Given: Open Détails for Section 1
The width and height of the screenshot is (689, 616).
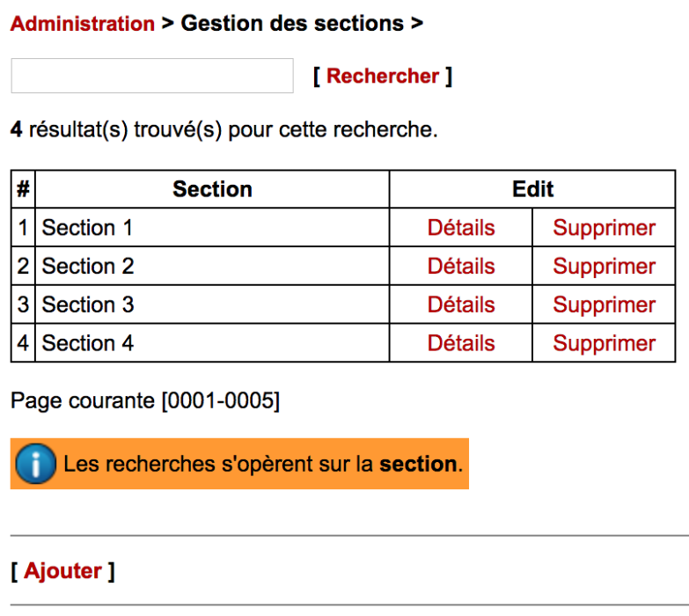Looking at the screenshot, I should click(x=461, y=228).
